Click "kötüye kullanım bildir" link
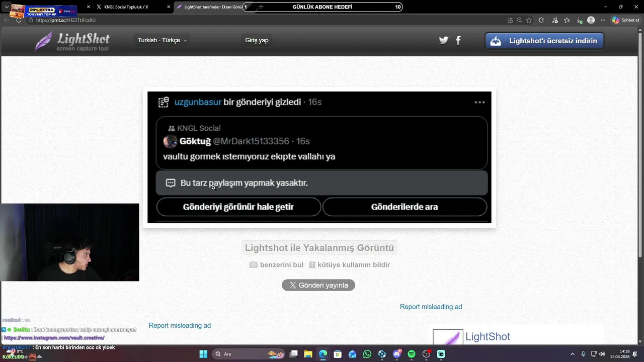 350,264
